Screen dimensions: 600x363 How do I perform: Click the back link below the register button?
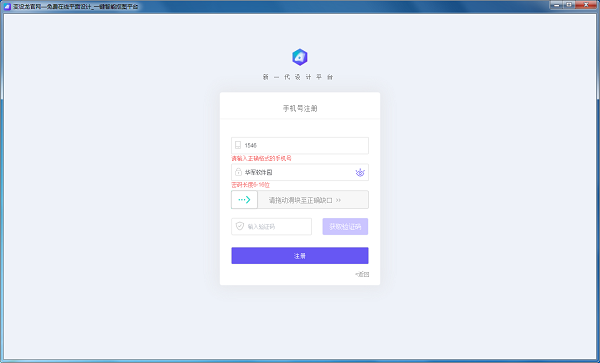(362, 274)
